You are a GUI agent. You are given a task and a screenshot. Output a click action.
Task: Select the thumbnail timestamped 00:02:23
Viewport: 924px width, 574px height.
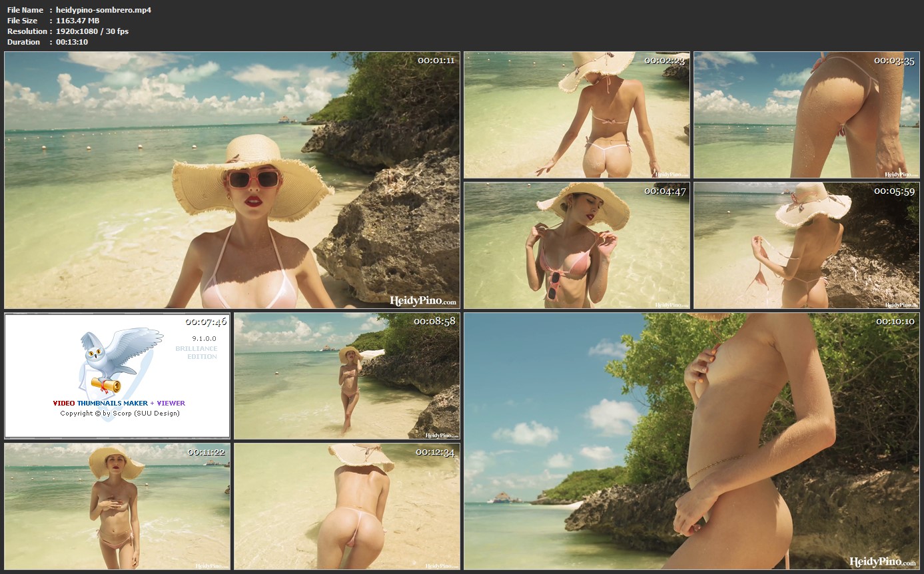(x=576, y=115)
